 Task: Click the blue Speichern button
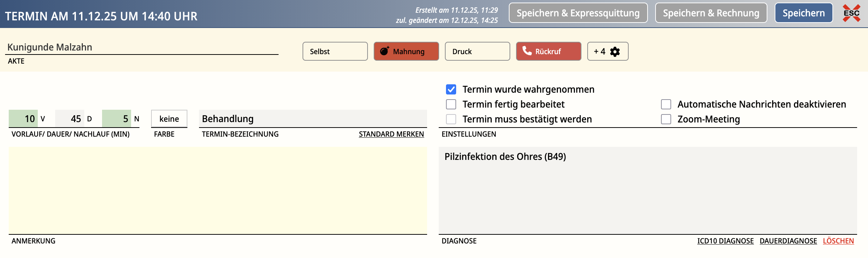(x=803, y=13)
